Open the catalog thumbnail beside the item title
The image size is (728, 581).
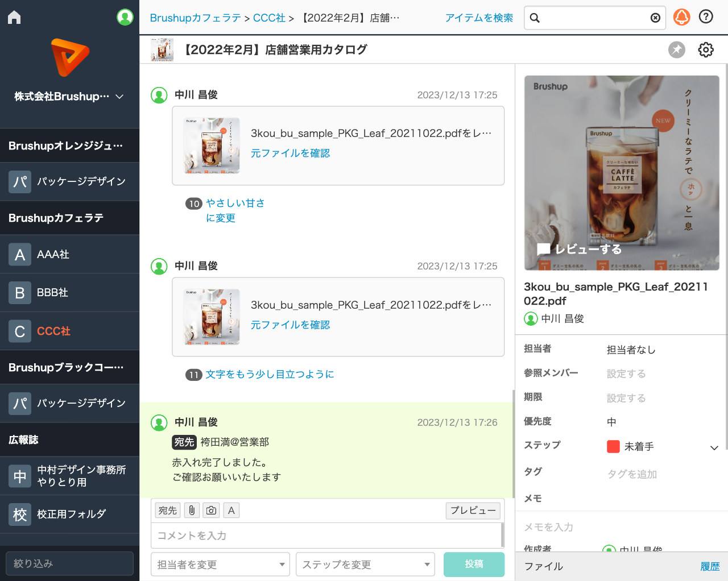pos(162,49)
